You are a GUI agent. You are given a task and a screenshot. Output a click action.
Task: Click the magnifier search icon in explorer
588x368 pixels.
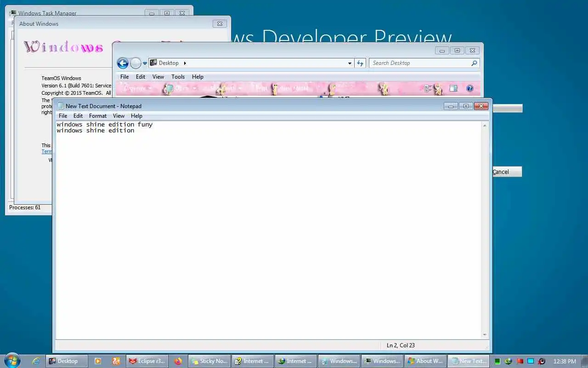pyautogui.click(x=474, y=63)
